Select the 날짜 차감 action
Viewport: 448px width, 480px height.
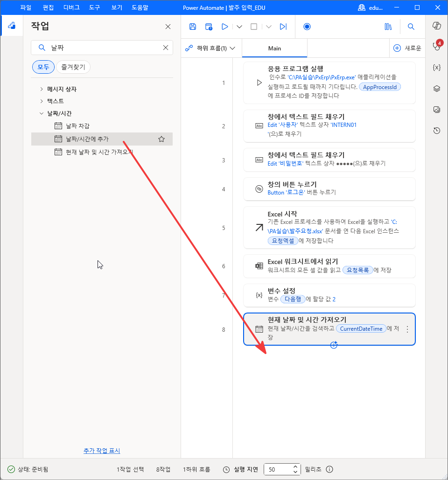click(102, 126)
